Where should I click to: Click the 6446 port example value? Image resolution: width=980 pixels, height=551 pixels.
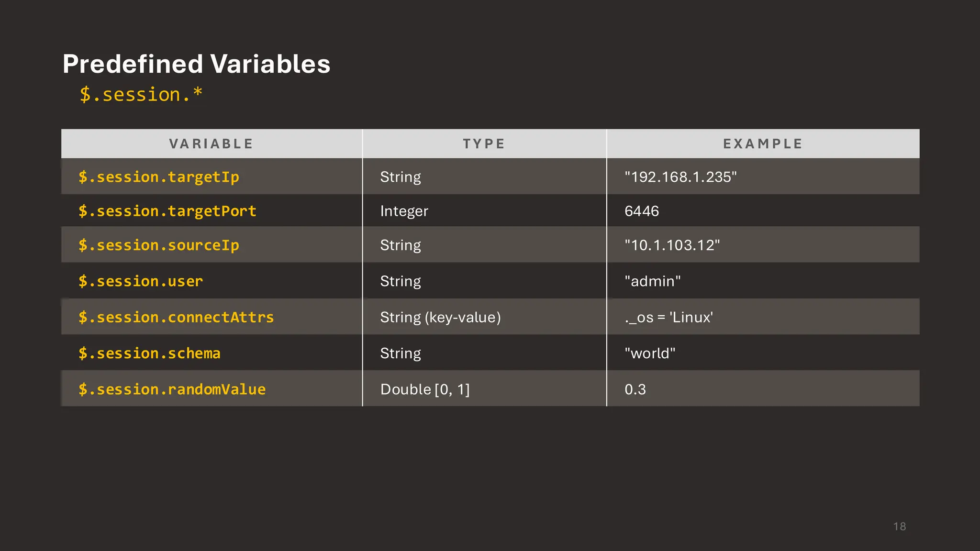pyautogui.click(x=642, y=211)
